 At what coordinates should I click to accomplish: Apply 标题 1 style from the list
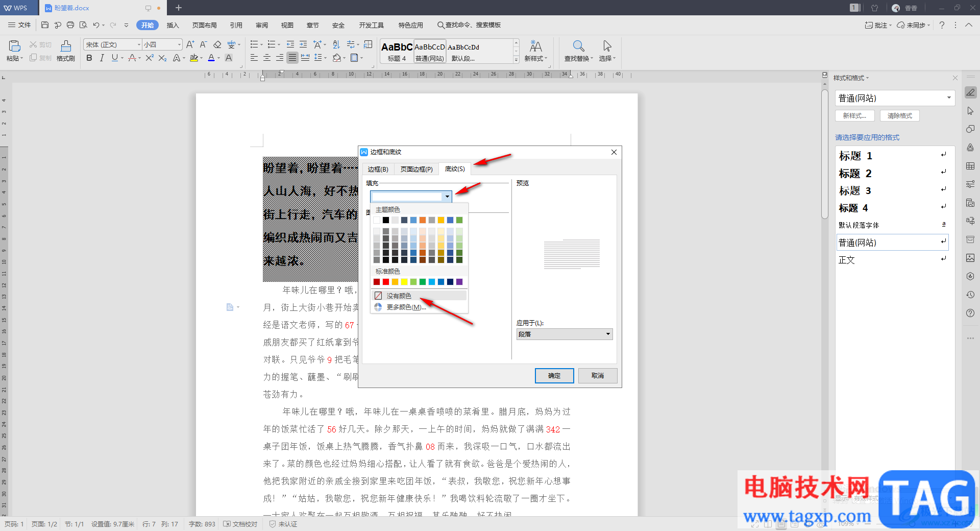(892, 156)
